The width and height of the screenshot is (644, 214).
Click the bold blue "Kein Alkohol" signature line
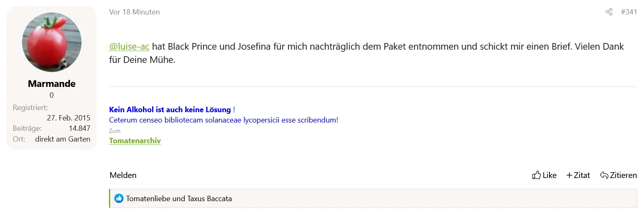tap(170, 110)
